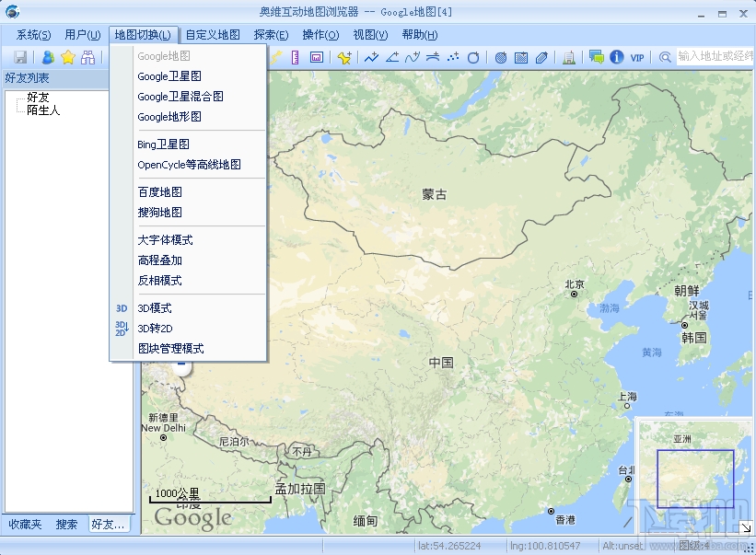Open the VIP services icon
The image size is (756, 555).
(x=636, y=57)
